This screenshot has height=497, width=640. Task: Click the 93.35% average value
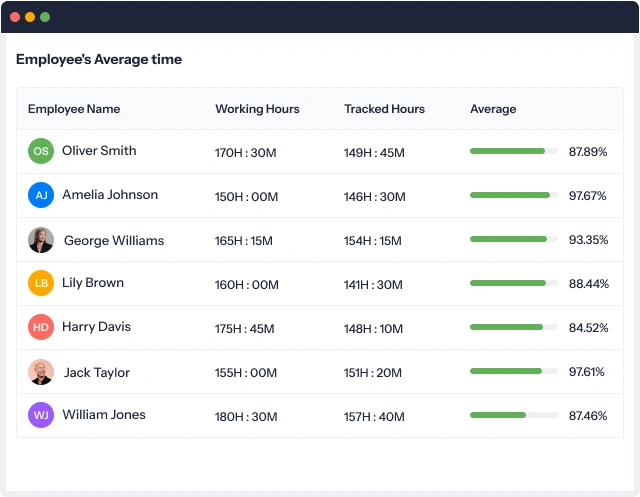[x=589, y=240]
